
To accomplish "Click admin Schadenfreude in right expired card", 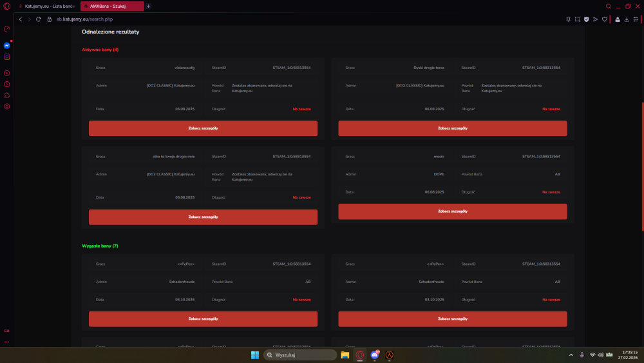I will point(431,282).
